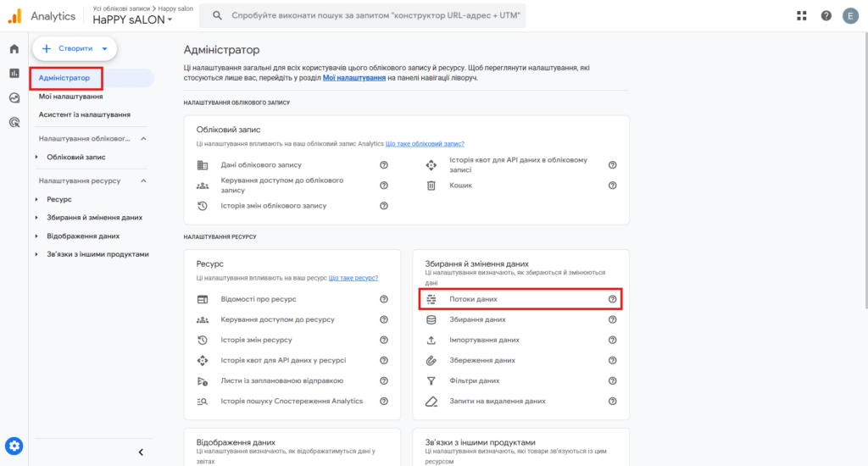The image size is (868, 466).
Task: Open the user account avatar
Action: [x=850, y=16]
